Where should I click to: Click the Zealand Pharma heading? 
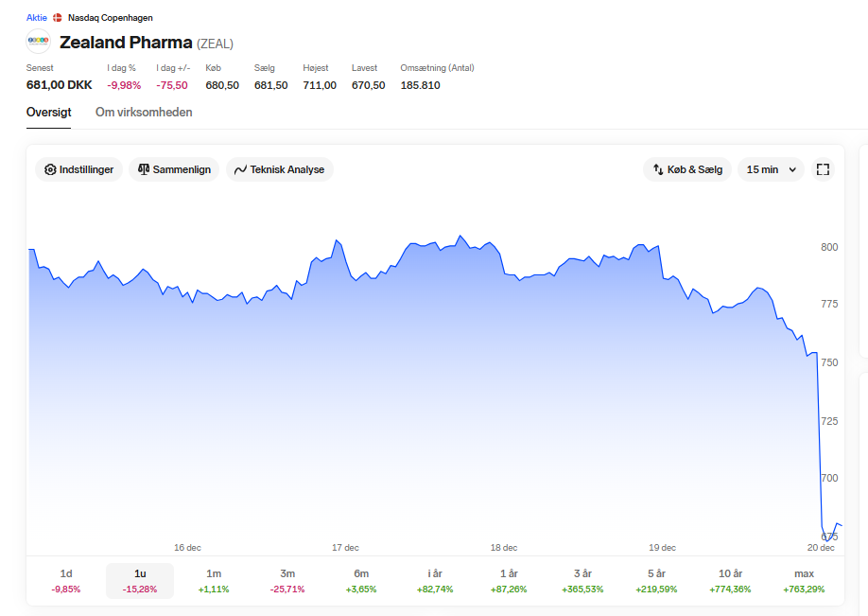pos(126,42)
